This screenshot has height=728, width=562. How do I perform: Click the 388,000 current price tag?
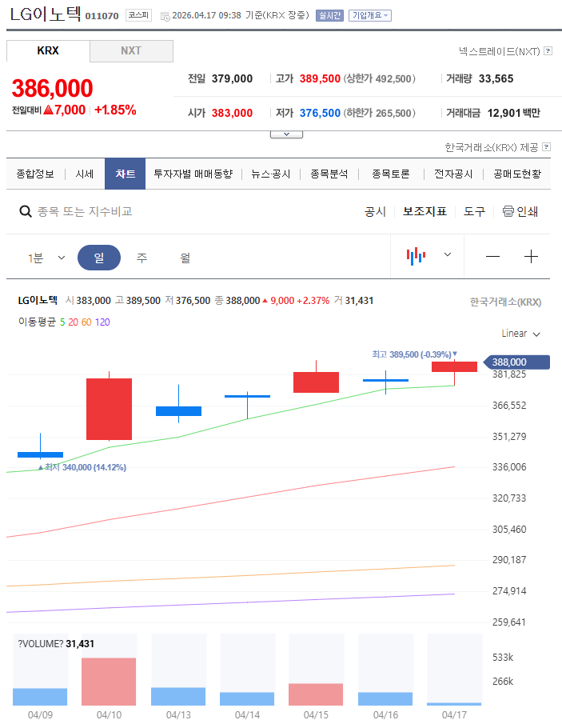coord(516,362)
